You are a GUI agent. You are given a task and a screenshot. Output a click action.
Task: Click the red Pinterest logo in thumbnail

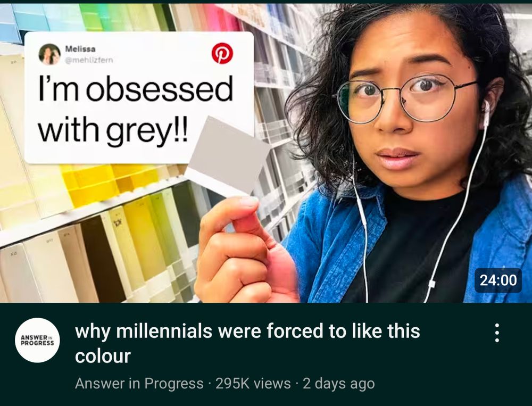(222, 53)
